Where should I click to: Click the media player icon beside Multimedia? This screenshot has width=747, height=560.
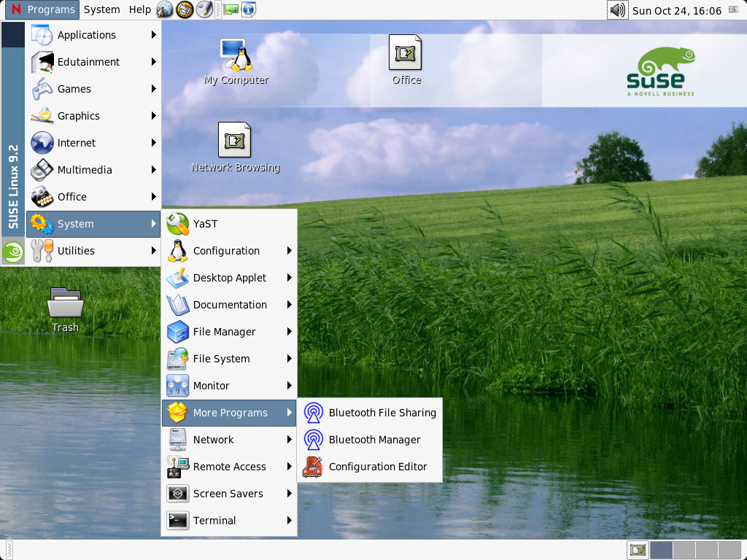(42, 170)
